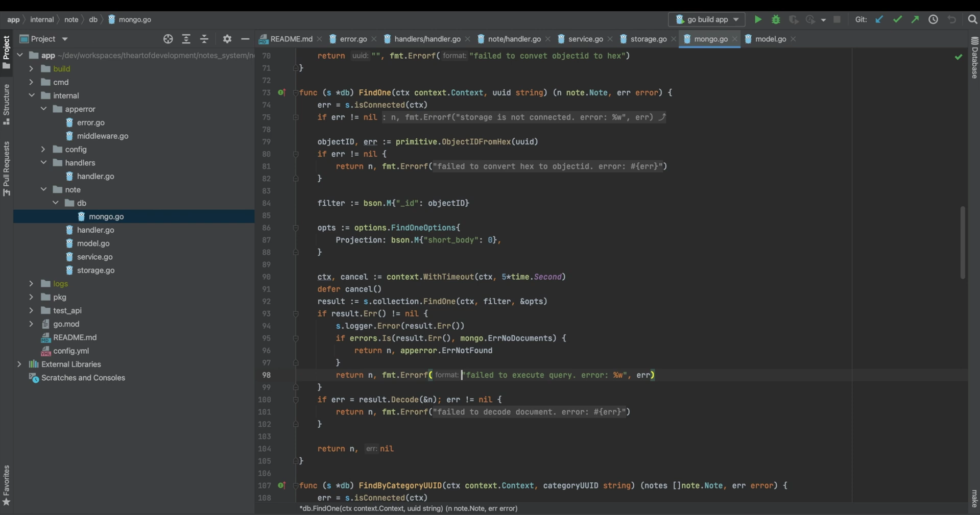Commit changes with Git checkmark
This screenshot has height=515, width=980.
(x=897, y=19)
